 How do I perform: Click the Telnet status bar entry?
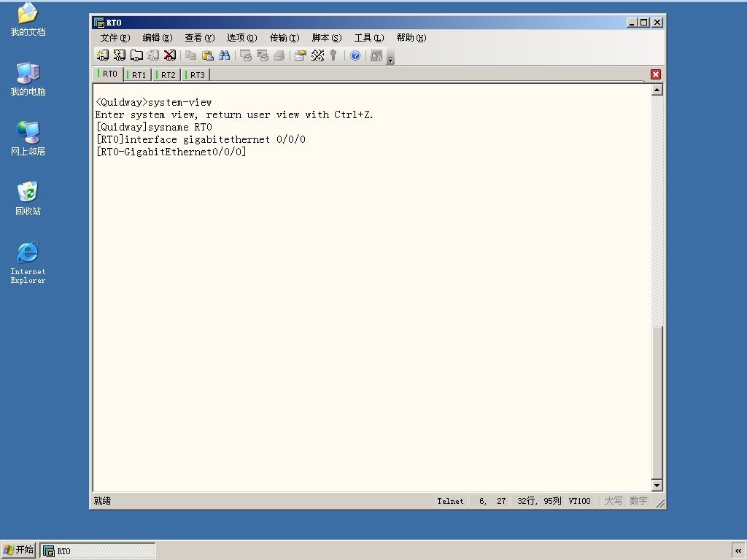click(450, 501)
